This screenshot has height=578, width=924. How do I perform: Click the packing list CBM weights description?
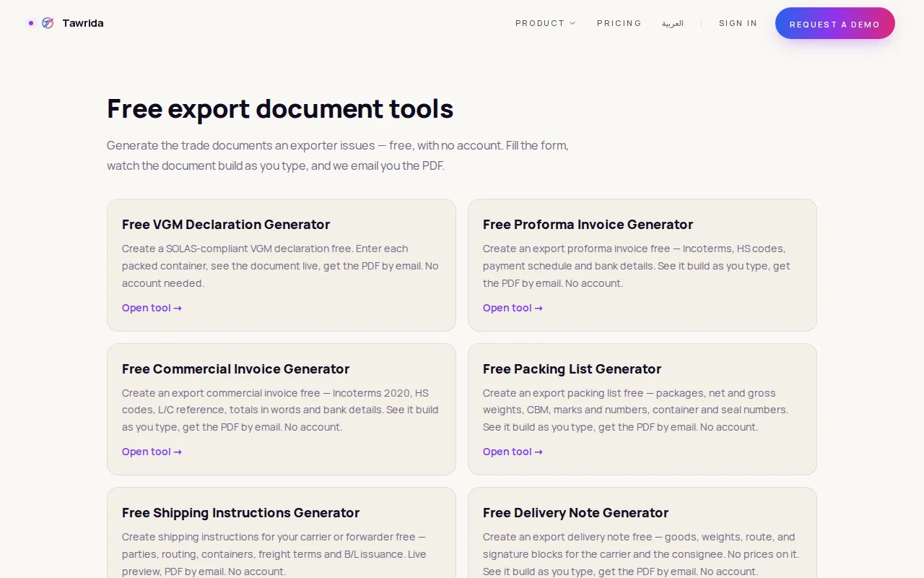click(x=635, y=410)
